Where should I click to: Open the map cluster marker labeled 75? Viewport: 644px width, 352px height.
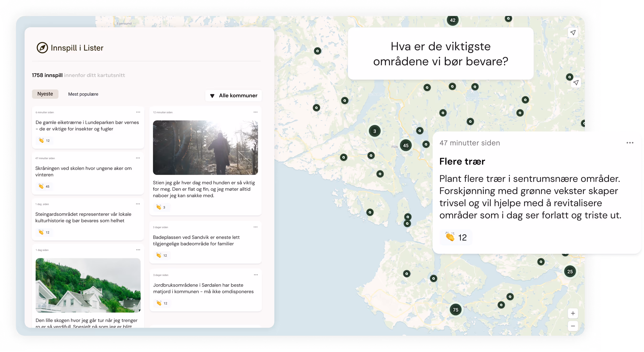(456, 310)
